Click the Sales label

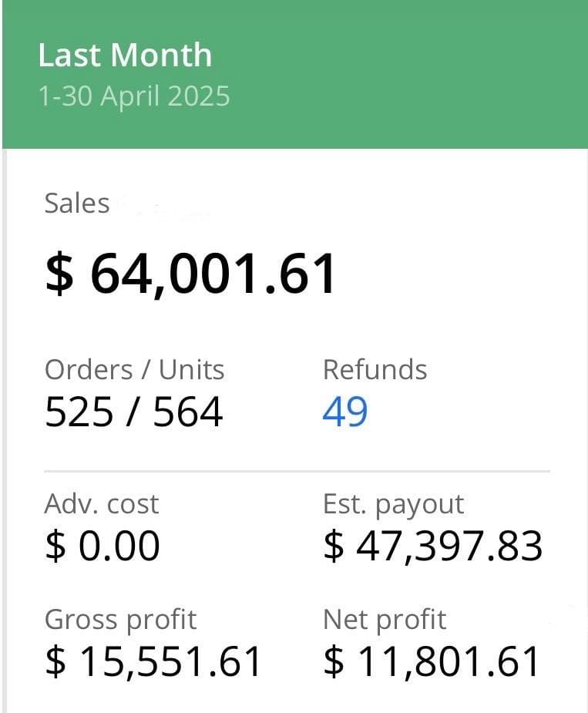pyautogui.click(x=77, y=203)
